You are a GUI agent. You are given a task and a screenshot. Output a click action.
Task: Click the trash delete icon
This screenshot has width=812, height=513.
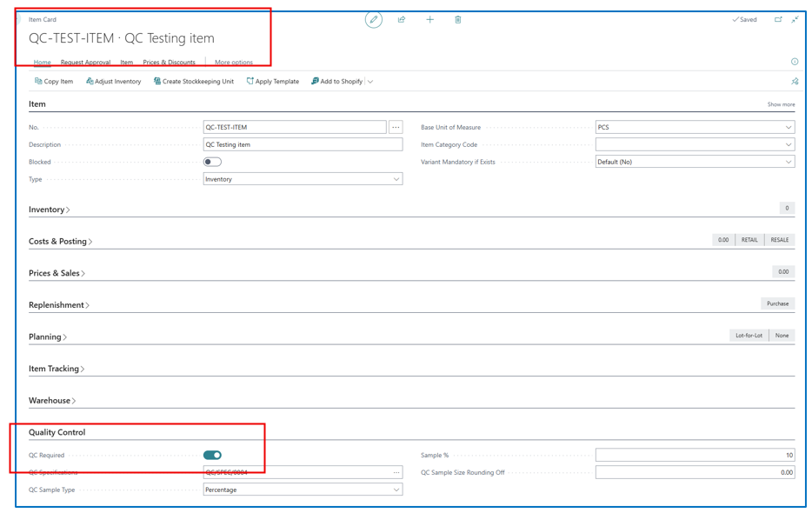tap(458, 20)
